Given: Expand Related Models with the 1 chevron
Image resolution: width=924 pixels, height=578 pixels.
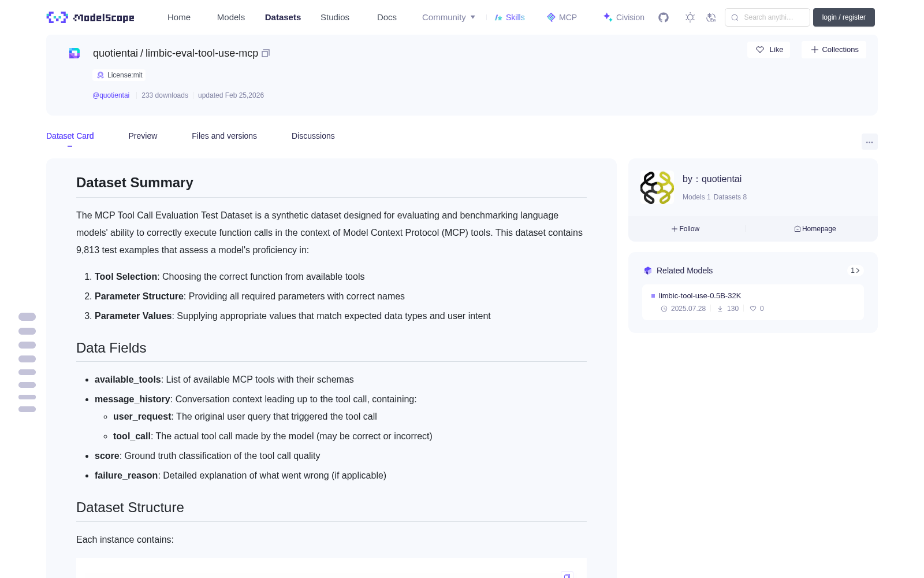Looking at the screenshot, I should click(855, 271).
